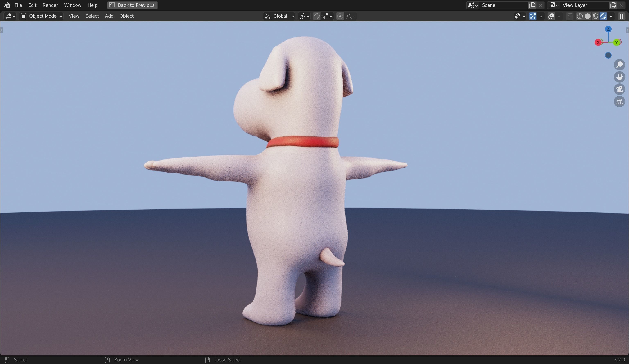Toggle X-ray view
Image resolution: width=629 pixels, height=364 pixels.
pyautogui.click(x=569, y=16)
